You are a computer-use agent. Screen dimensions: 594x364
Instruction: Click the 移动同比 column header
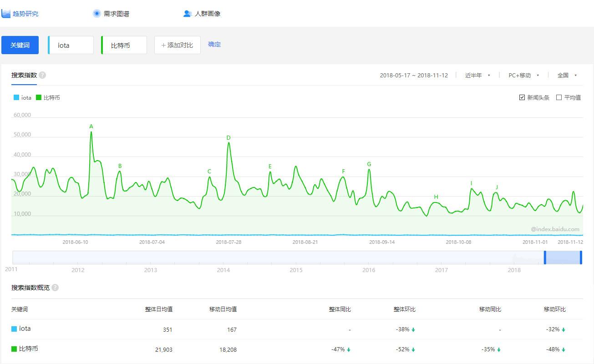click(490, 309)
